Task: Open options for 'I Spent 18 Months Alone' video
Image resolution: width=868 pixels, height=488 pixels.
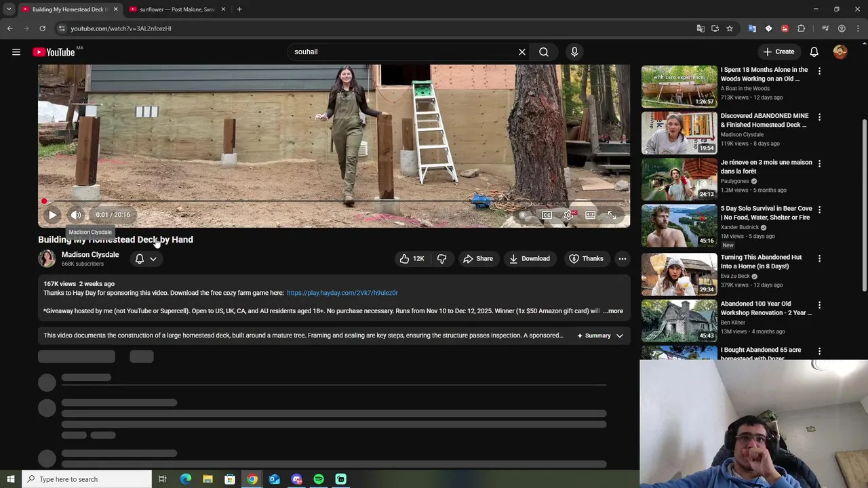Action: click(819, 70)
